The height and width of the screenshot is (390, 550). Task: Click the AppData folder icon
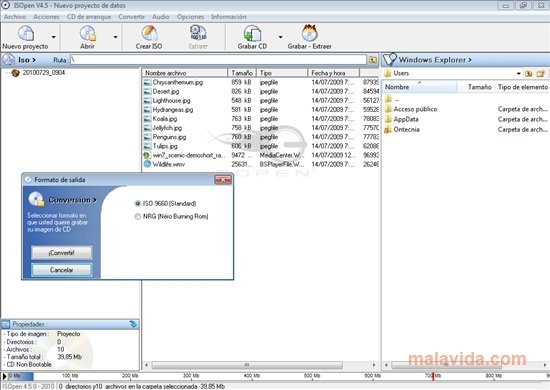pos(388,119)
